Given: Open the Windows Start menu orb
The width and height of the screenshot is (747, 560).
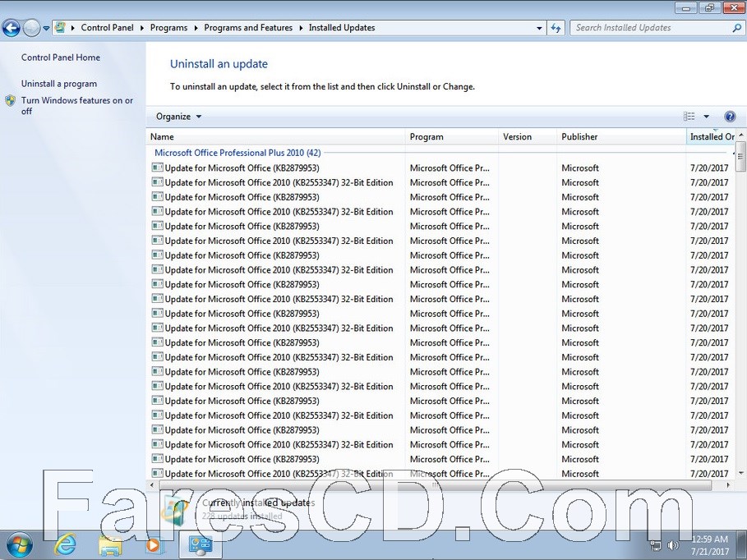Looking at the screenshot, I should (x=20, y=544).
